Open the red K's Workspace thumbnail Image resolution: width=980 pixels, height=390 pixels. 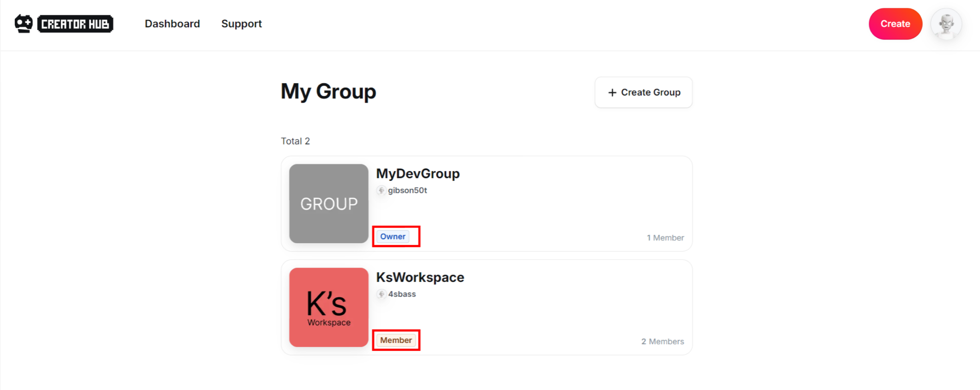pos(329,307)
